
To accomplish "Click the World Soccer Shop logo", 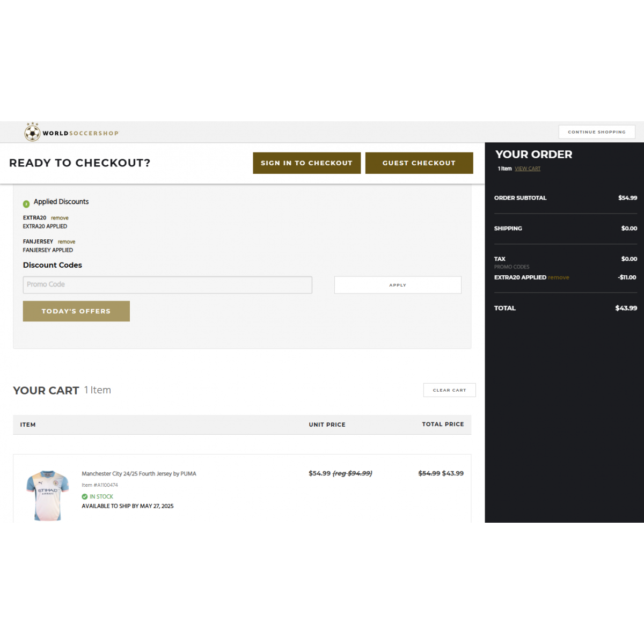I will tap(71, 132).
